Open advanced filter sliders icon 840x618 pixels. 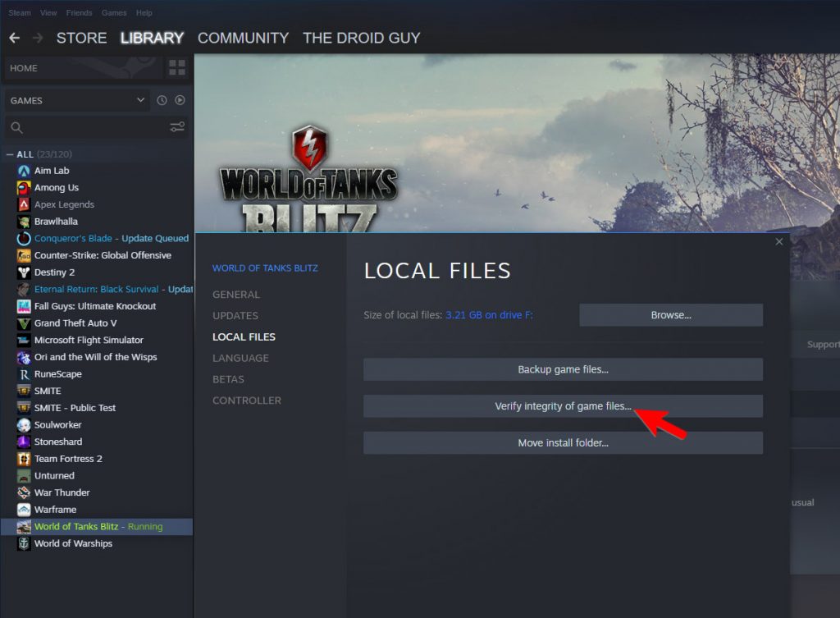(x=177, y=127)
